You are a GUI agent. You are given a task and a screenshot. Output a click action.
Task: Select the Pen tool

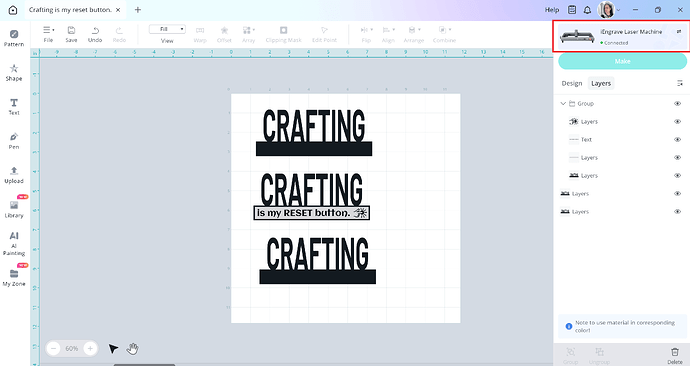14,141
